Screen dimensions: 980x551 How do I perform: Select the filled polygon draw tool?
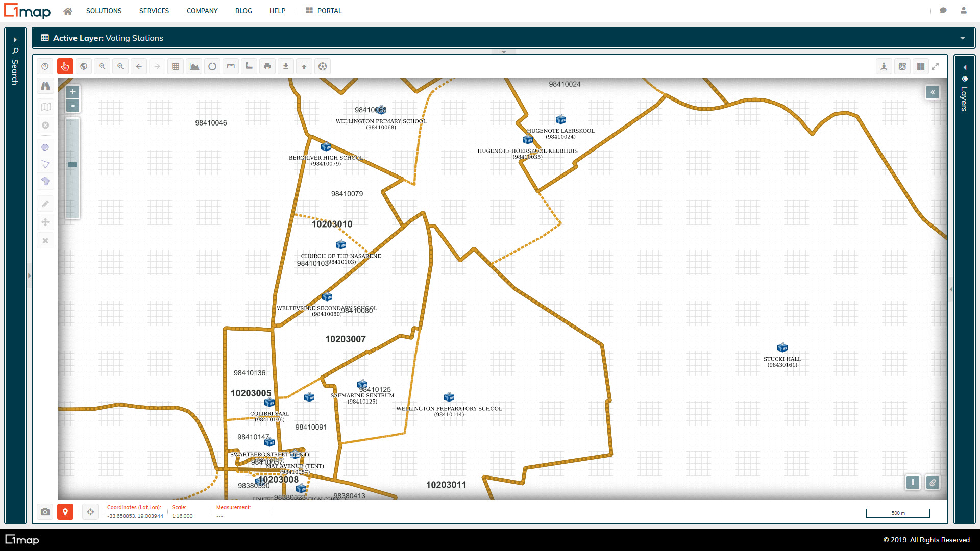(45, 181)
